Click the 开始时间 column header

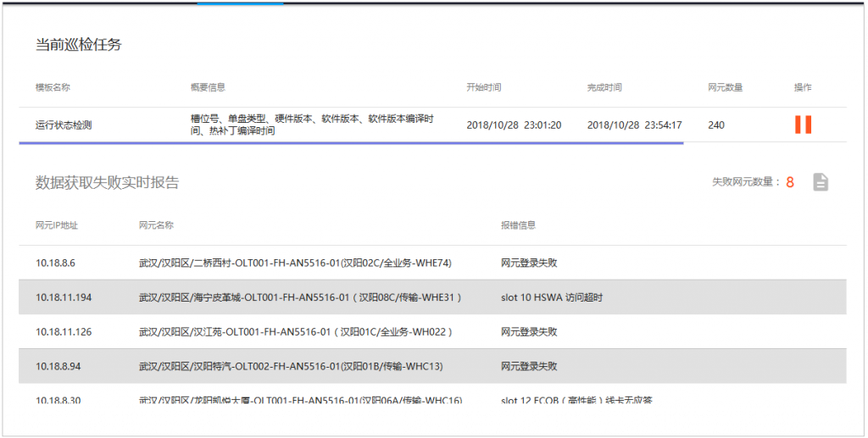[x=483, y=87]
